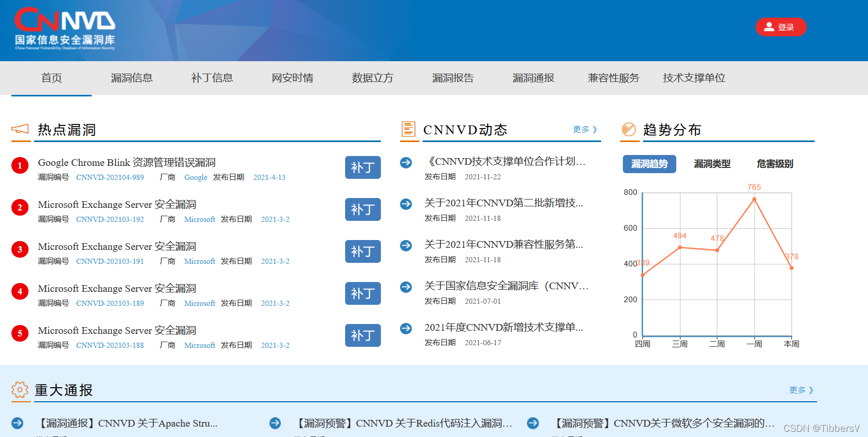Image resolution: width=868 pixels, height=437 pixels.
Task: Open 关于国家信息安全漏洞库 news headline
Action: 506,286
